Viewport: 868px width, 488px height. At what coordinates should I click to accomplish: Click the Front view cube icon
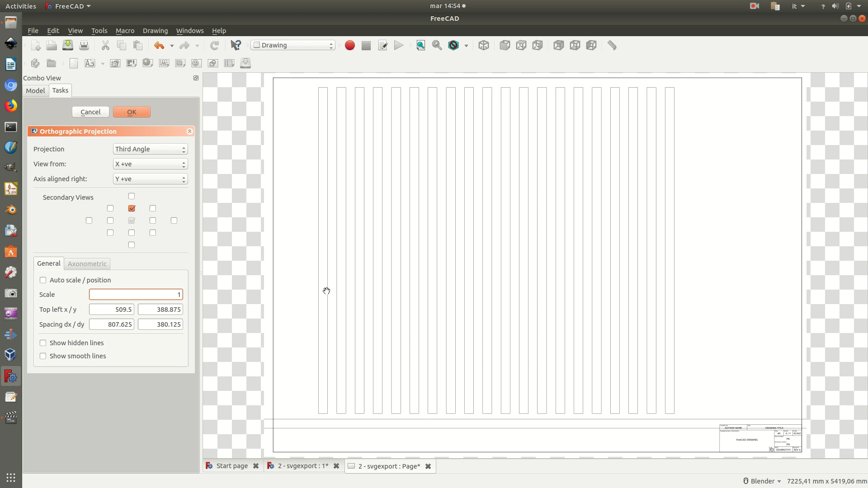pyautogui.click(x=505, y=45)
